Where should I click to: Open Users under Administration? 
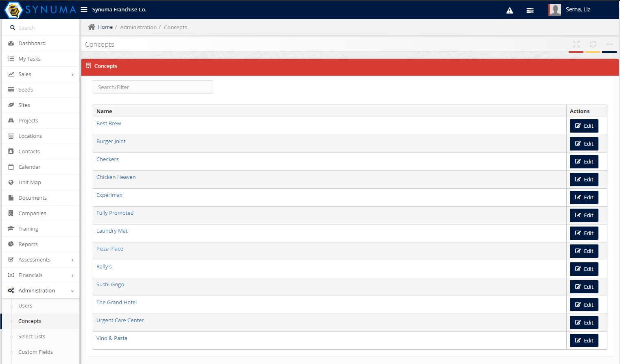pyautogui.click(x=25, y=305)
